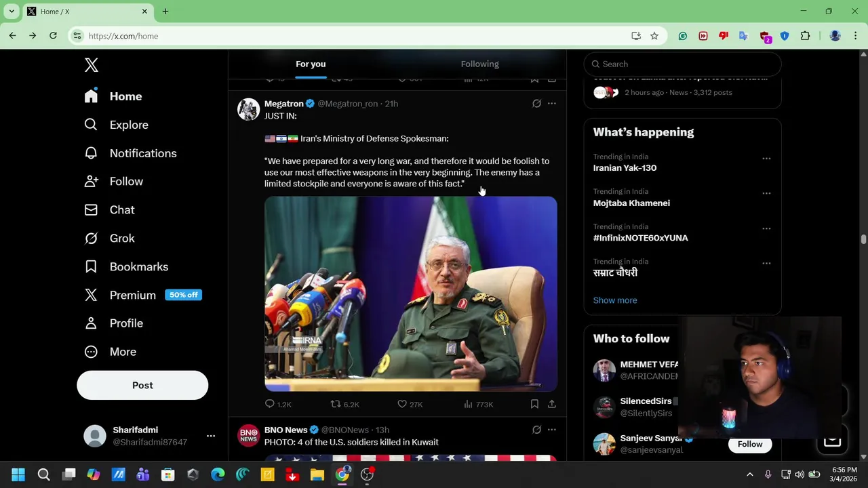Open Microsoft Edge from the taskbar

218,474
